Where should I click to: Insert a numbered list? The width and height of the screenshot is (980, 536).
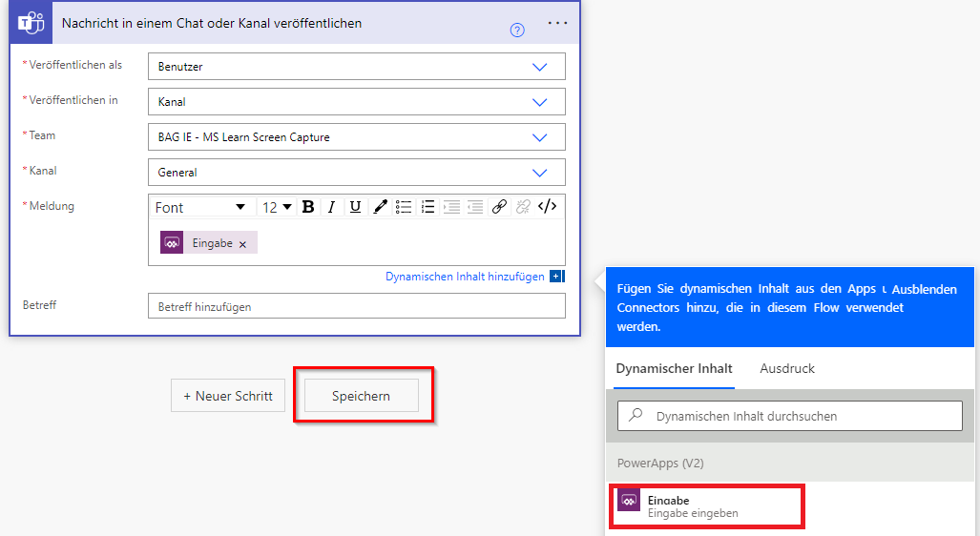coord(427,207)
